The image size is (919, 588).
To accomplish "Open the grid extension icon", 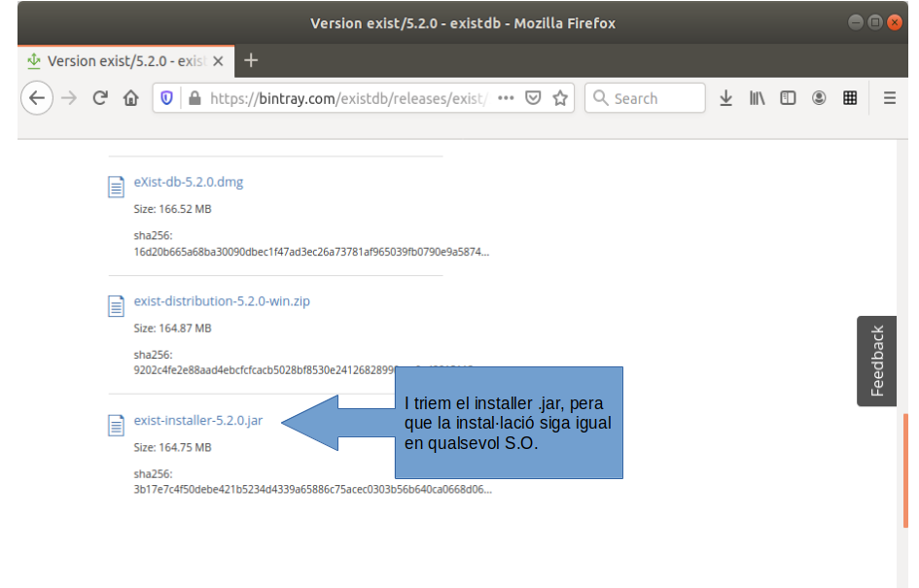I will (x=850, y=98).
